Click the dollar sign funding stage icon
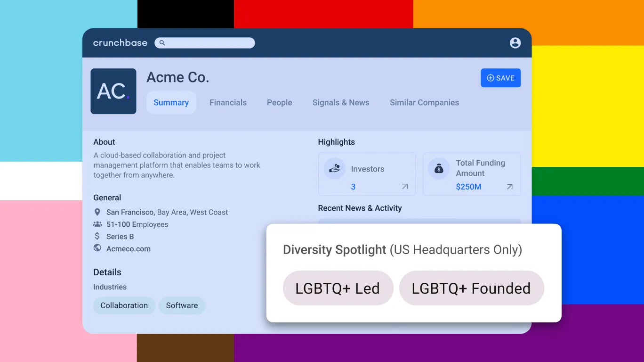644x362 pixels. 97,236
